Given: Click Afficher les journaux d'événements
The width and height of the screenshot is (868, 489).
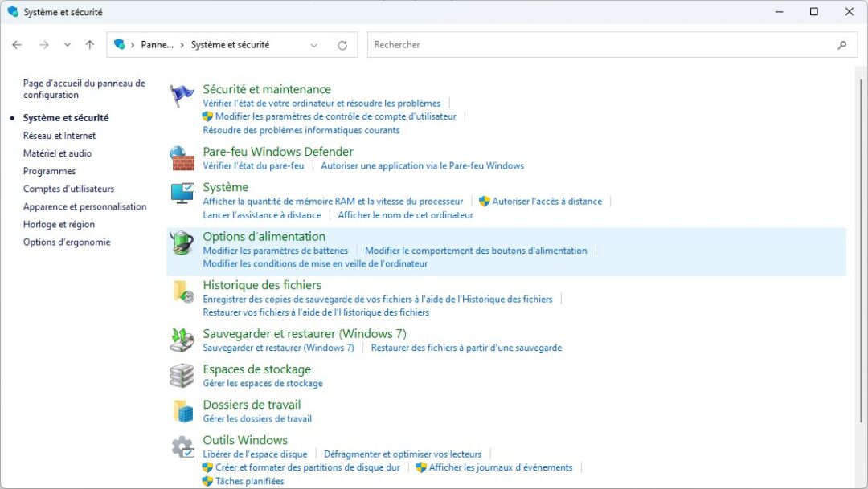Looking at the screenshot, I should (x=501, y=467).
